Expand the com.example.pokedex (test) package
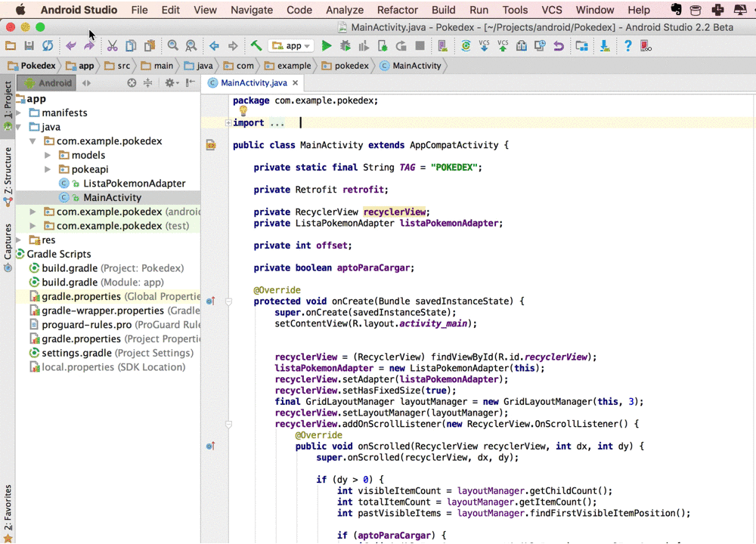Screen dimensions: 756x544 point(33,225)
